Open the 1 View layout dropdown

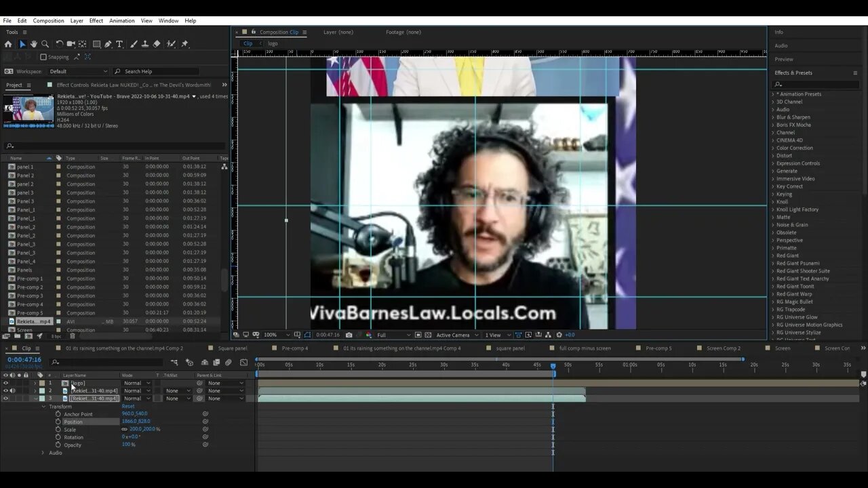click(497, 335)
